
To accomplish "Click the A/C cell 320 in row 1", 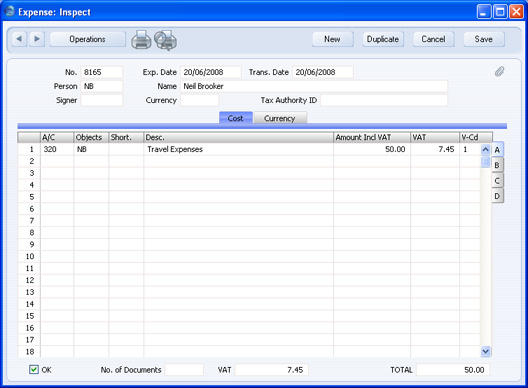I will (x=57, y=149).
